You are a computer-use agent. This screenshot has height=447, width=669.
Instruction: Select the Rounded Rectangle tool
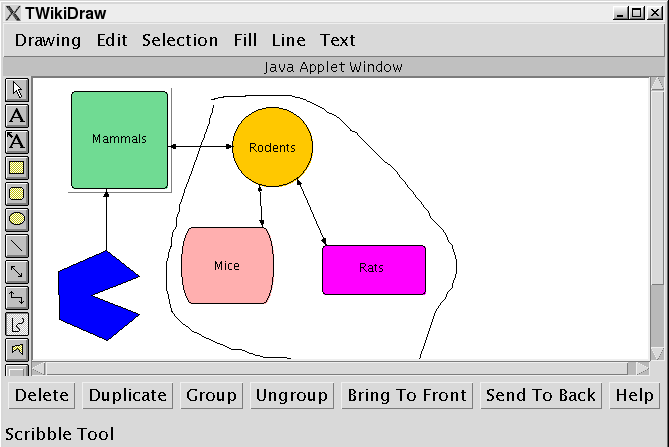(17, 194)
